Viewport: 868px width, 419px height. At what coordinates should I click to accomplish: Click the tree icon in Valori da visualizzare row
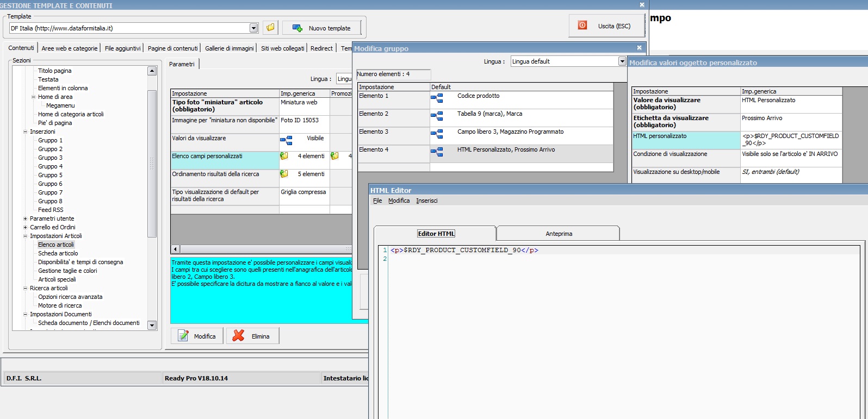(286, 141)
